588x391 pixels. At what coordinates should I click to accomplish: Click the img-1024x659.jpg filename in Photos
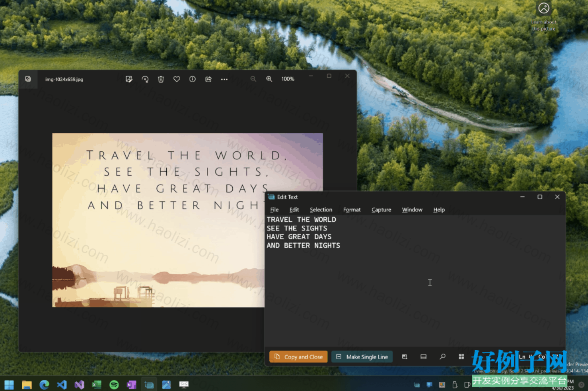(x=64, y=79)
